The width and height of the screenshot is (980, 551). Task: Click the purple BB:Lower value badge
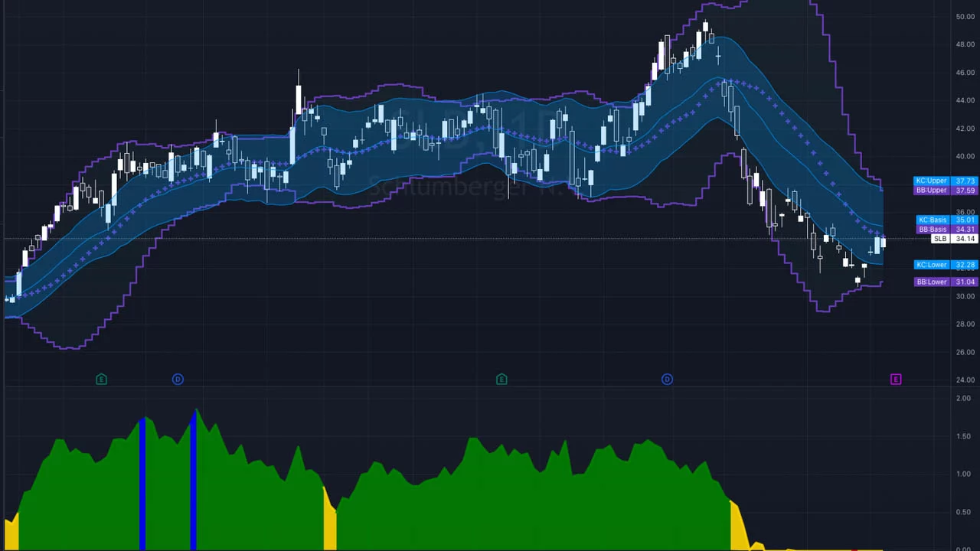point(946,282)
